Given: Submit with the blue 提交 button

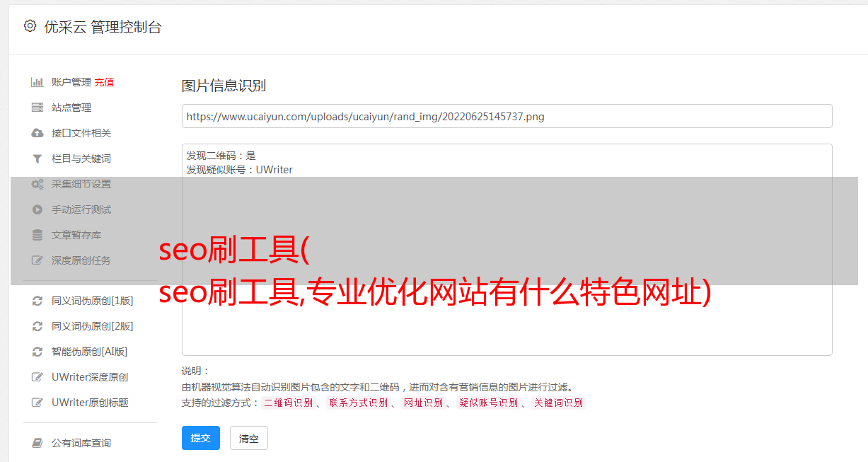Looking at the screenshot, I should (201, 438).
